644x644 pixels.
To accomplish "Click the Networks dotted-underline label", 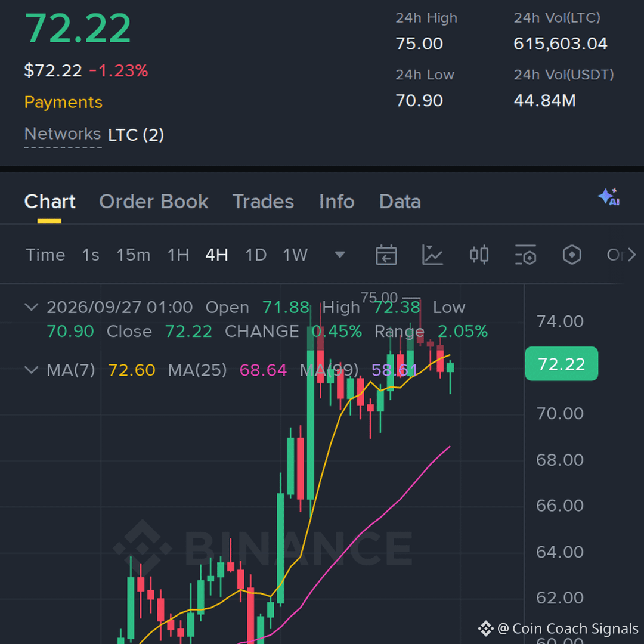I will click(63, 134).
